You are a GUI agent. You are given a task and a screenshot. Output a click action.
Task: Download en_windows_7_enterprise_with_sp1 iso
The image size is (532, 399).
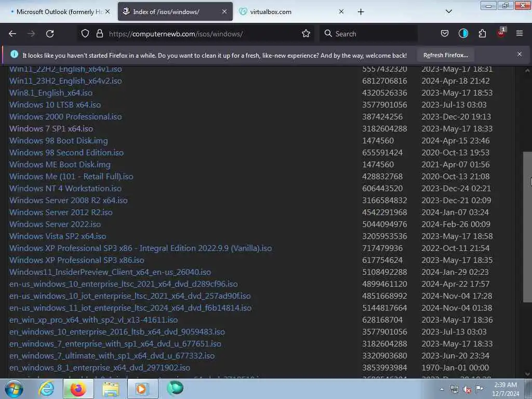coord(115,344)
